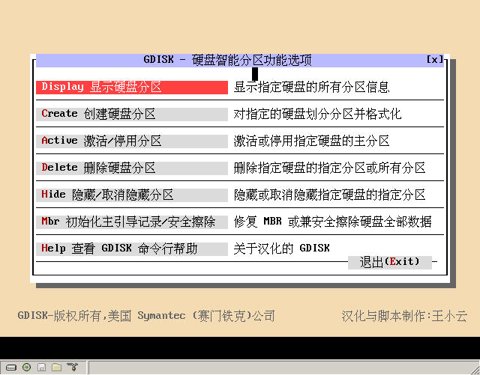Viewport: 480px width, 375px height.
Task: Click the hard disk status icon
Action: pos(11,367)
